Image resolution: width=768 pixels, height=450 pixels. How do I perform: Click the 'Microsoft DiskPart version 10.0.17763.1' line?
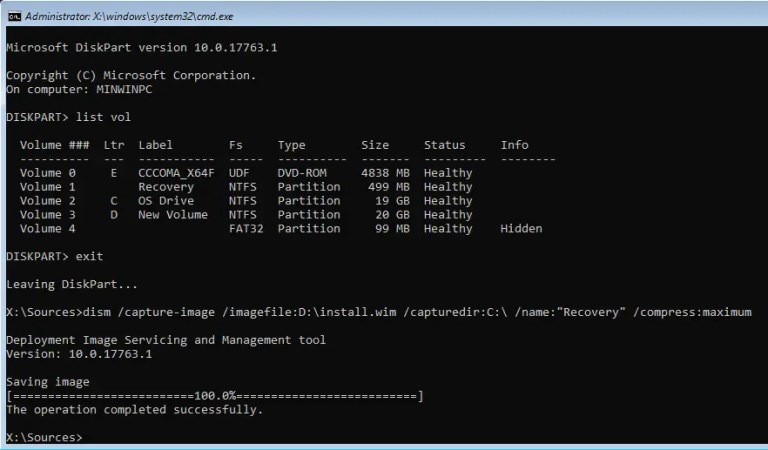click(x=142, y=47)
